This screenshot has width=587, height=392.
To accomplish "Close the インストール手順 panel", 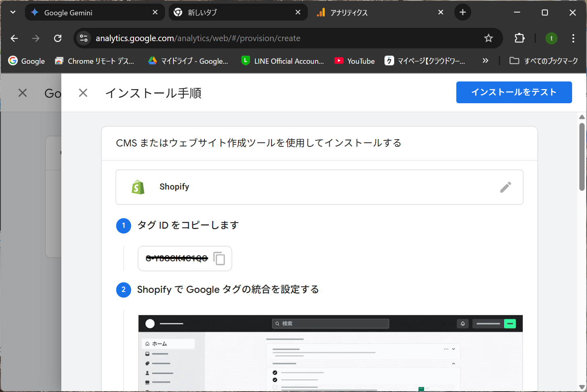I will tap(83, 93).
